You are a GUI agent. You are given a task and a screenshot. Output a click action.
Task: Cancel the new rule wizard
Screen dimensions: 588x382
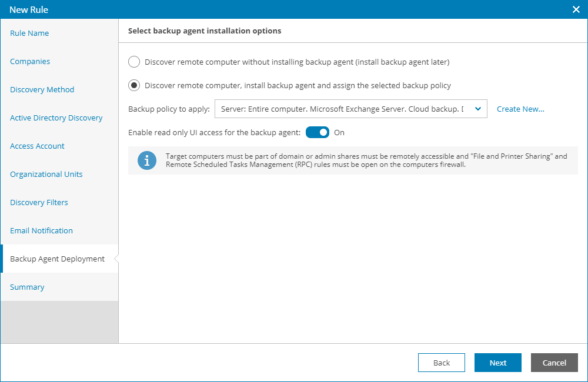pyautogui.click(x=554, y=363)
